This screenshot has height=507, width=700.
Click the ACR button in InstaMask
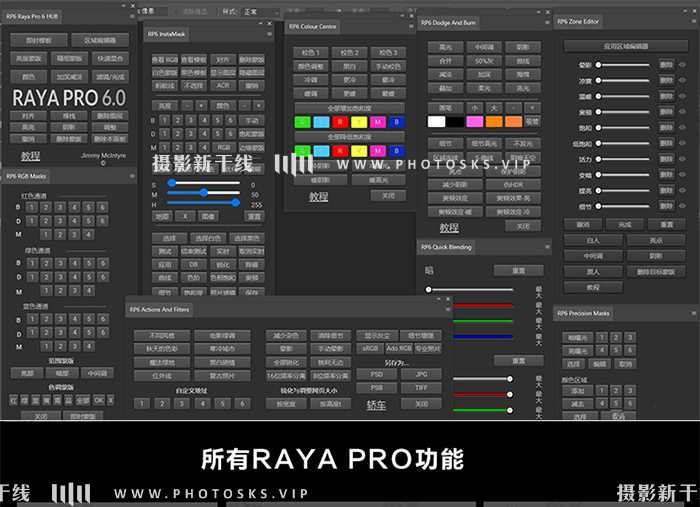pyautogui.click(x=223, y=85)
